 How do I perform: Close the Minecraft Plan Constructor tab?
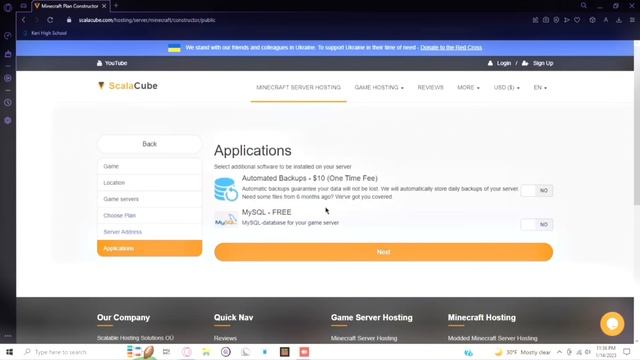pos(104,6)
